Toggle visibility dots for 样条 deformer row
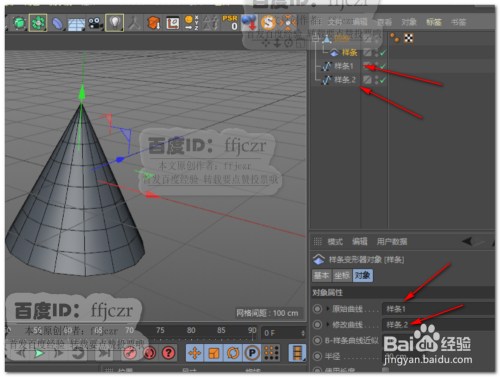Image resolution: width=500 pixels, height=377 pixels. tap(376, 53)
